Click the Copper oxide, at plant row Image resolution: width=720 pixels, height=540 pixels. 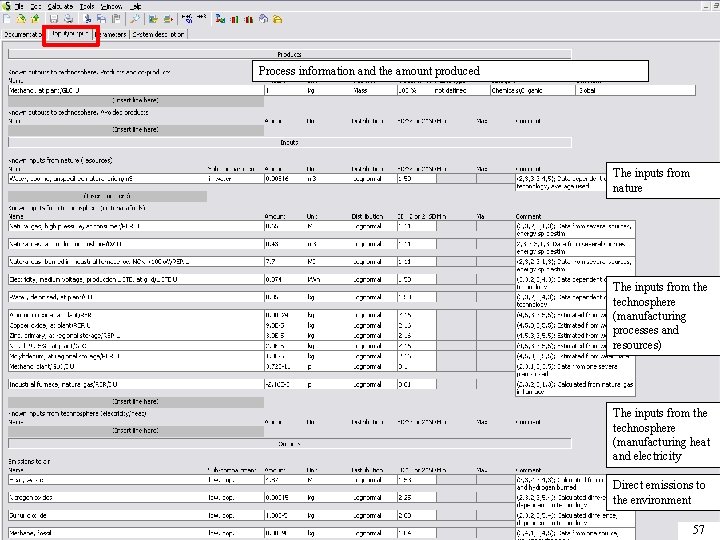136,326
